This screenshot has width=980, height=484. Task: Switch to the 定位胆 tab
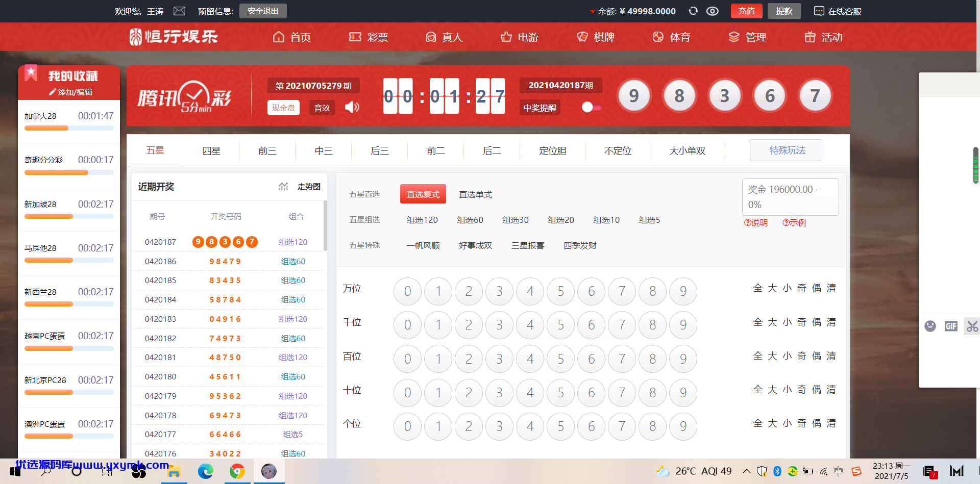552,150
